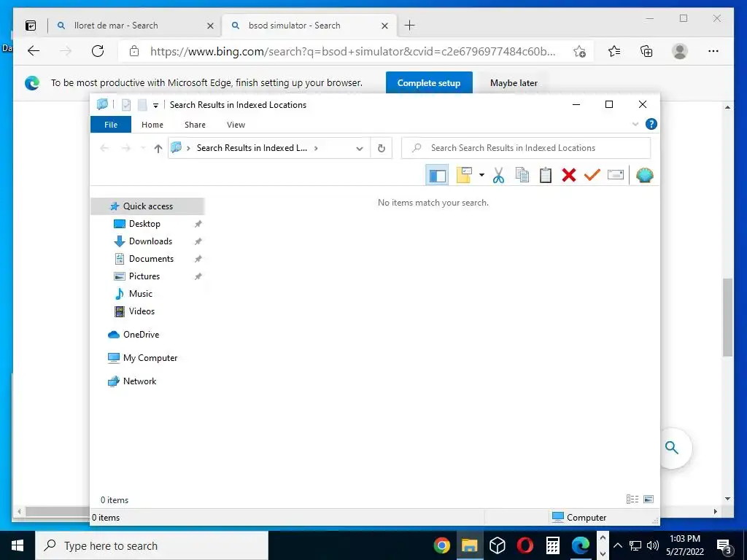Click the Edge back arrow button
The image size is (747, 560).
pos(34,51)
